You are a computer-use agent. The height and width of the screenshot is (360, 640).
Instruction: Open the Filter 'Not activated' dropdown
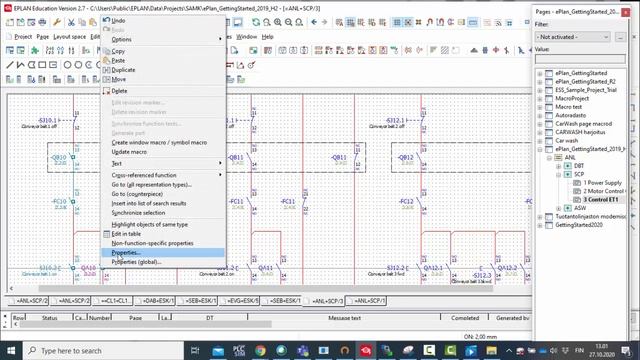tap(573, 37)
